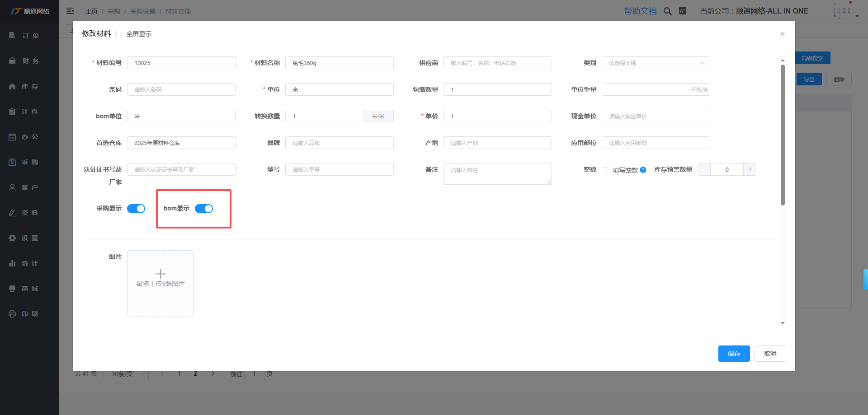
Task: Enable the 全屏显示 checkbox
Action: 118,34
